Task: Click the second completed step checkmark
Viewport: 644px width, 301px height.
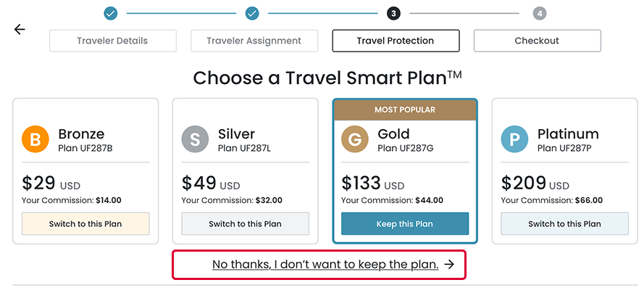Action: click(252, 13)
